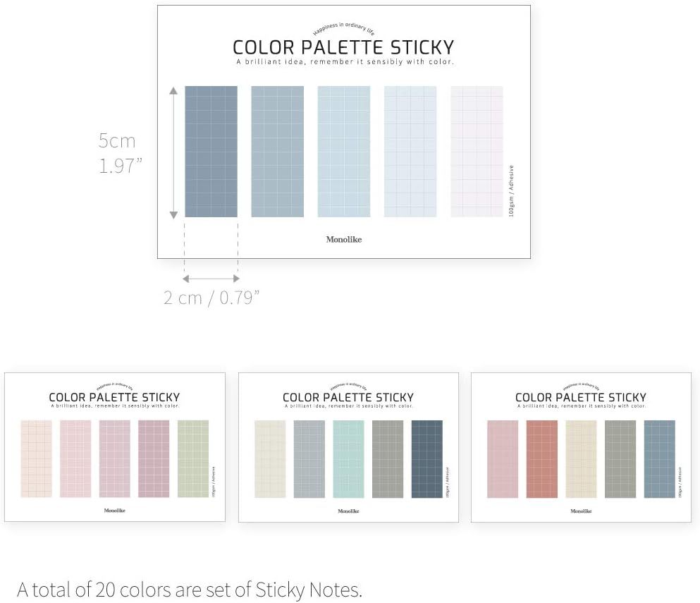The height and width of the screenshot is (603, 700).
Task: Choose the middle light blue swatch in top card
Action: coord(343,152)
